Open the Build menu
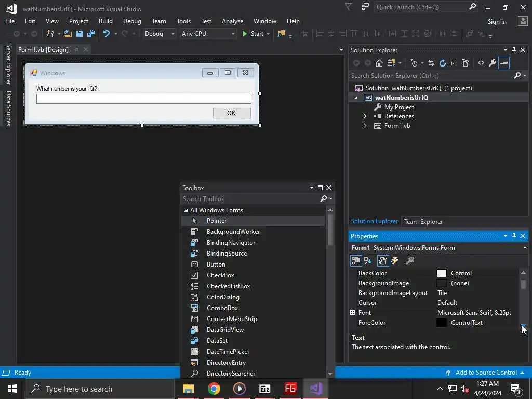The width and height of the screenshot is (532, 399). click(x=105, y=21)
